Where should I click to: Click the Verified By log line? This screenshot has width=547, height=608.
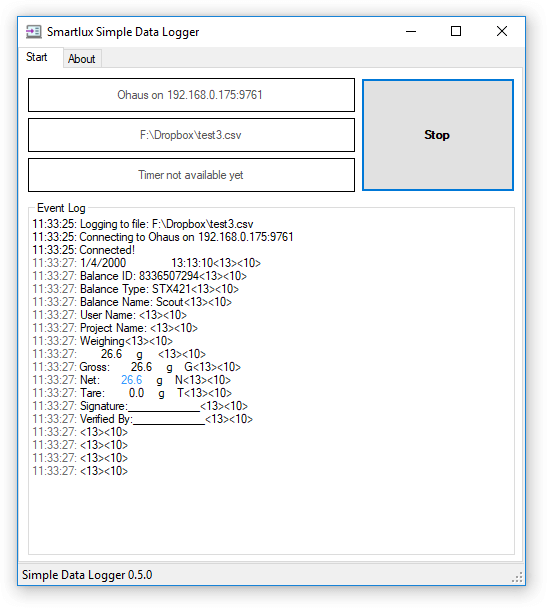143,419
